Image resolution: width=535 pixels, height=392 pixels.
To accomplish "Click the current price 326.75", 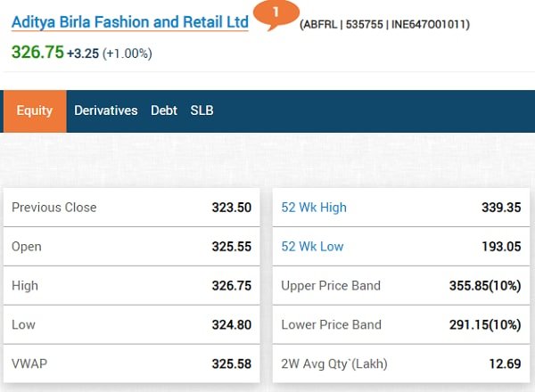I will [37, 53].
